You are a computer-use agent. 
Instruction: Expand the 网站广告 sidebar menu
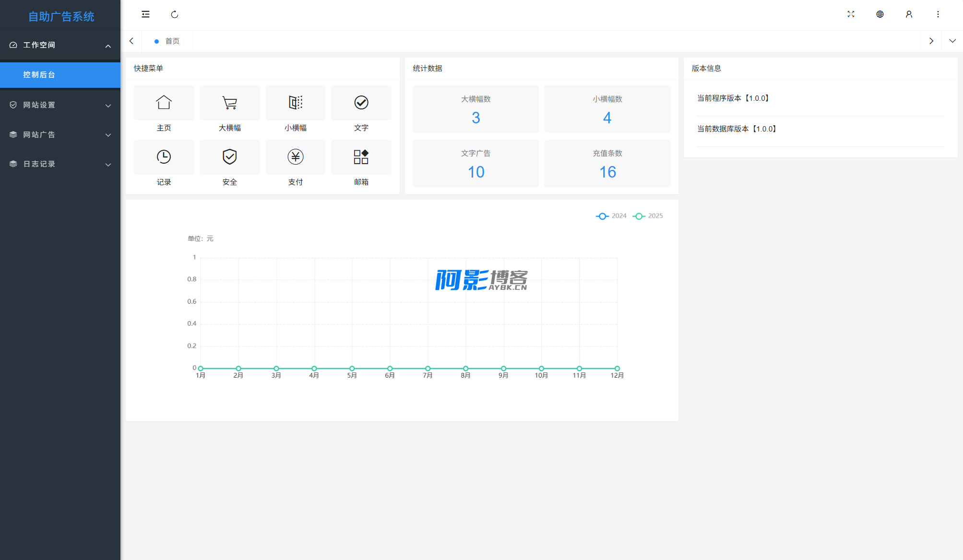click(60, 135)
